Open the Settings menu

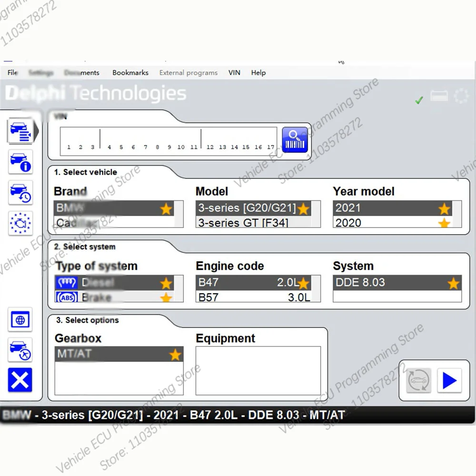click(x=41, y=72)
